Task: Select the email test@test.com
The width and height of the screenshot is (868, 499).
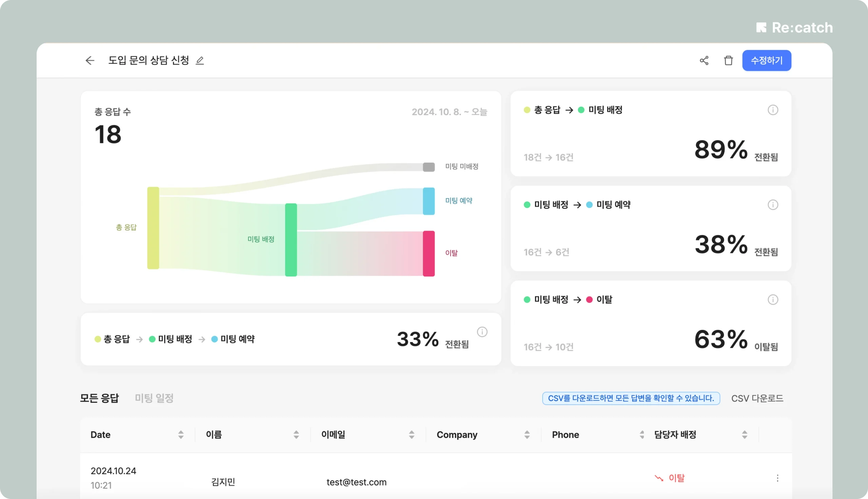Action: [x=356, y=482]
